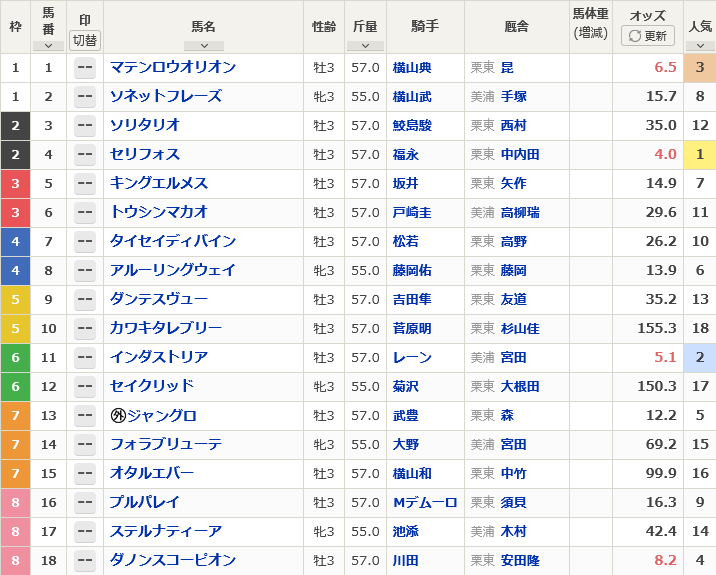Open mark selector for キングエルメス row
This screenshot has height=575, width=716.
tap(85, 183)
